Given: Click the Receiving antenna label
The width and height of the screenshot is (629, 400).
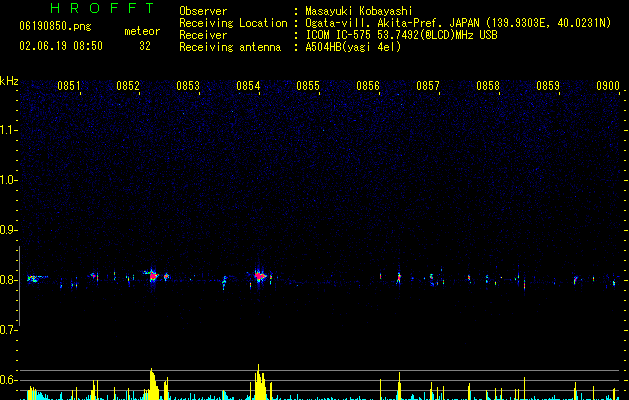Looking at the screenshot, I should tap(230, 47).
